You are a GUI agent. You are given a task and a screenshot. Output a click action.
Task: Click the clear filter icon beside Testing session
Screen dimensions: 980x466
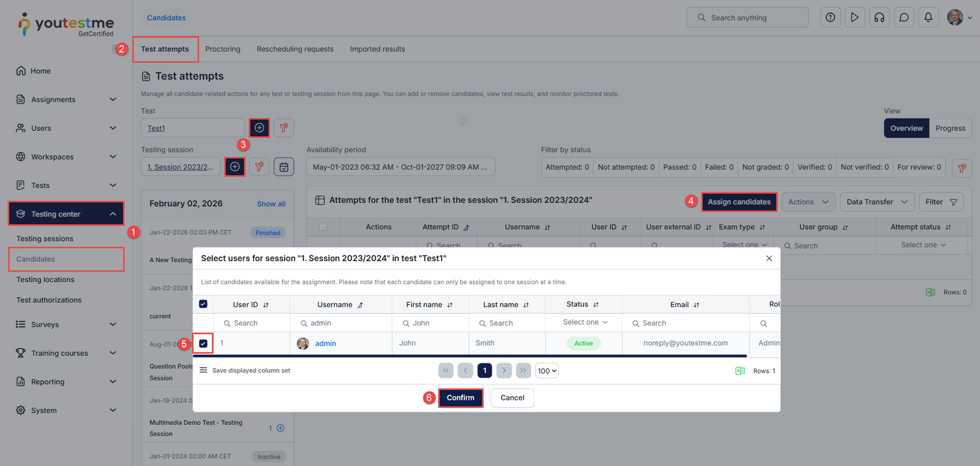(260, 167)
